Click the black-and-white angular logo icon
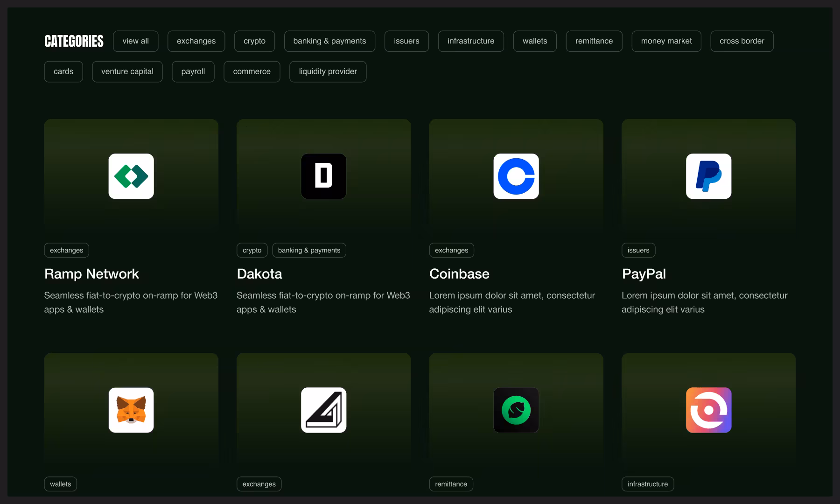This screenshot has height=504, width=840. tap(324, 410)
